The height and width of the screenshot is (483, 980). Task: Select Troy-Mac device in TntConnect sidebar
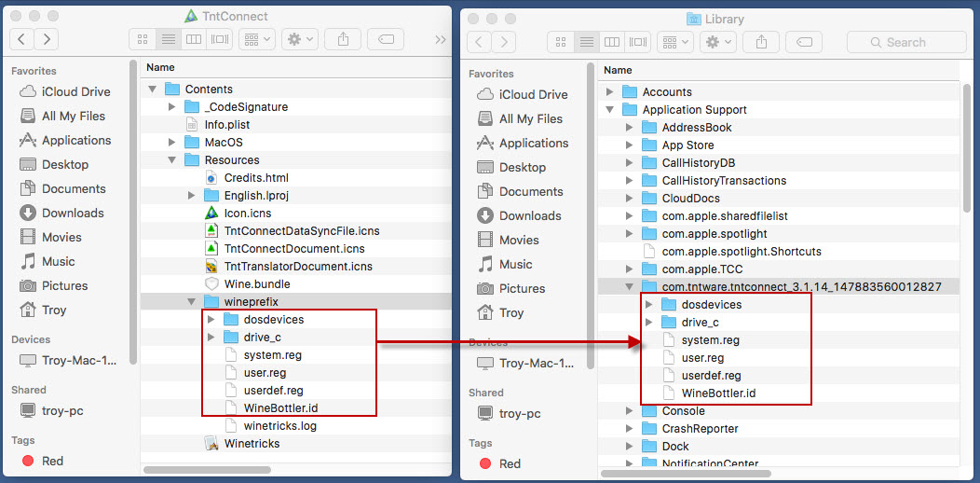coord(69,360)
